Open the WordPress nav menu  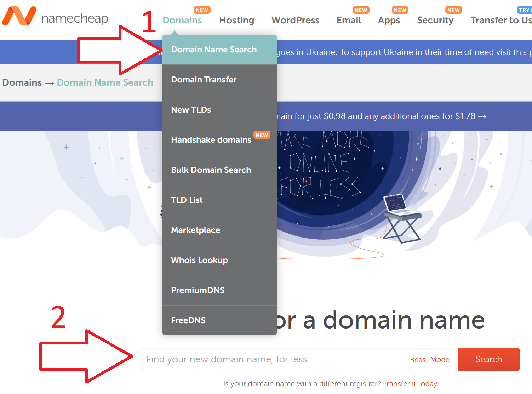[295, 20]
